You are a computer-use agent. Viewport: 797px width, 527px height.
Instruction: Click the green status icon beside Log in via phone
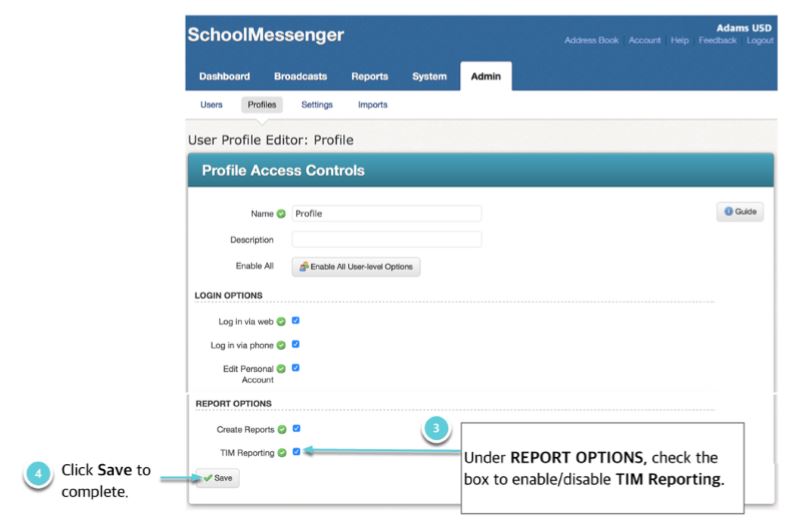pos(281,346)
